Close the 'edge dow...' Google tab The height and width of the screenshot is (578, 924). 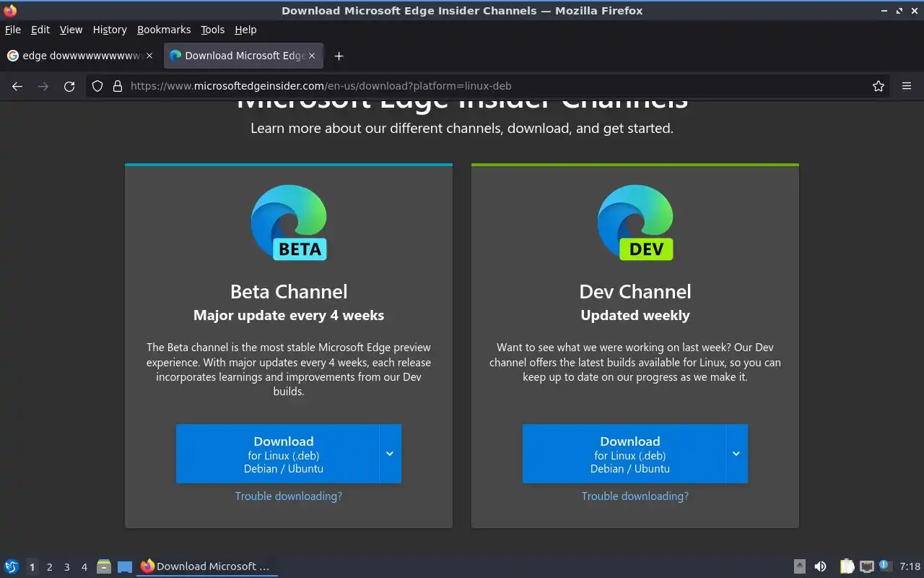(x=149, y=56)
